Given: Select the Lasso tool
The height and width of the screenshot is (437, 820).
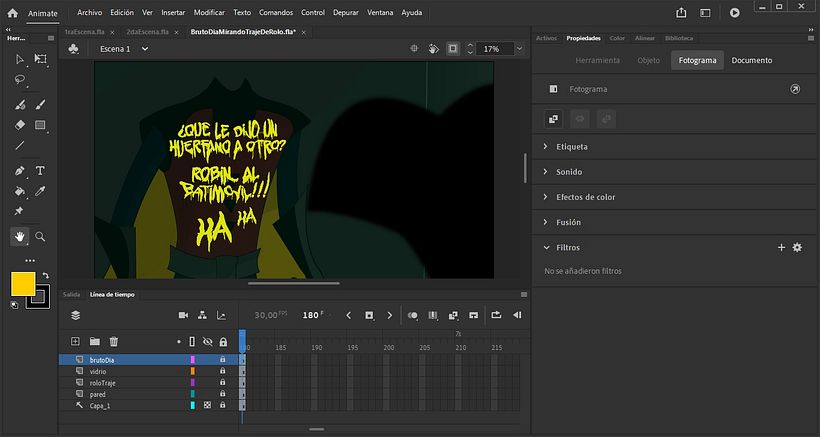Looking at the screenshot, I should pos(20,79).
